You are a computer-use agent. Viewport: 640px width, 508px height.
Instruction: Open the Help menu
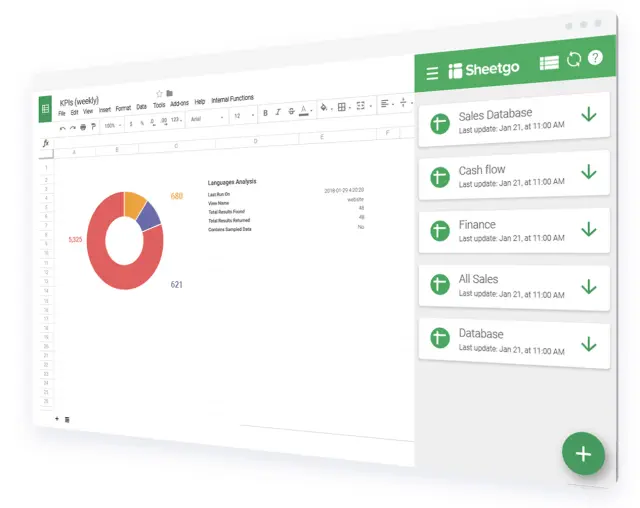pyautogui.click(x=200, y=102)
